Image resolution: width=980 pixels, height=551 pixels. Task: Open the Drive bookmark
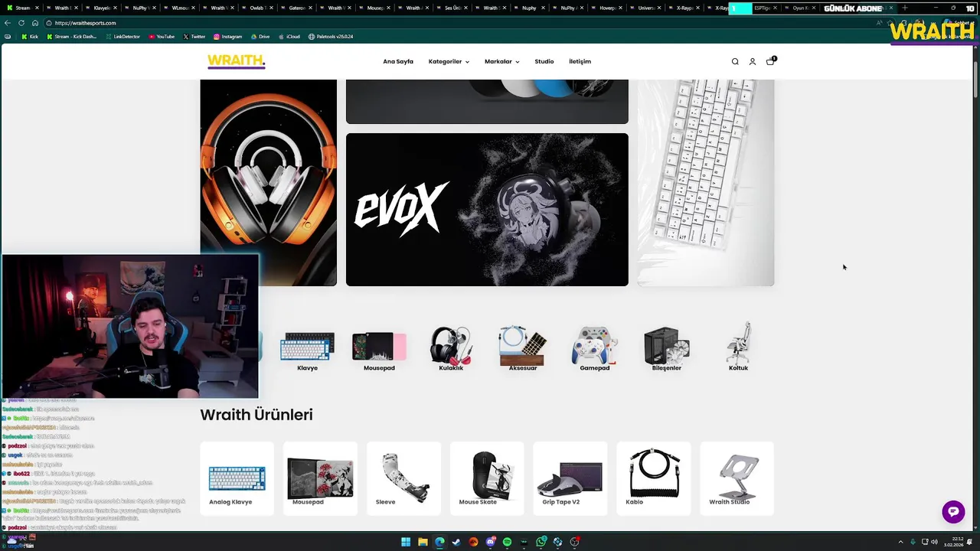point(260,37)
